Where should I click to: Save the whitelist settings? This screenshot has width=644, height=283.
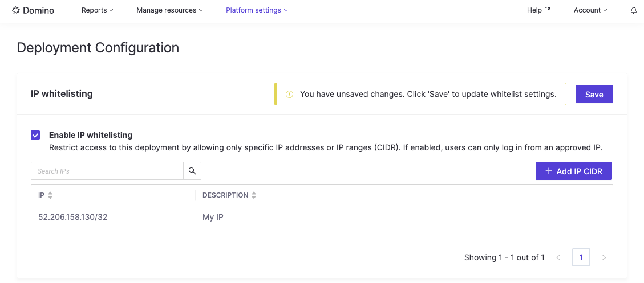[x=594, y=94]
